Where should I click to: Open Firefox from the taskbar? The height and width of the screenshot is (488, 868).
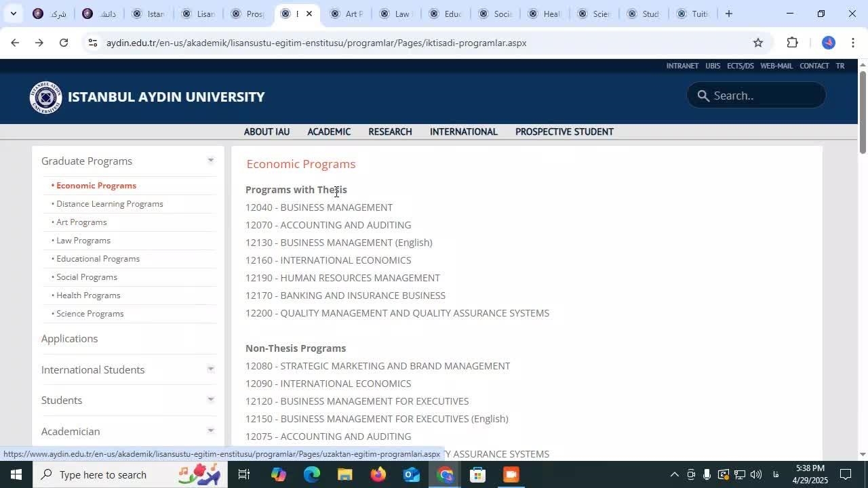378,474
